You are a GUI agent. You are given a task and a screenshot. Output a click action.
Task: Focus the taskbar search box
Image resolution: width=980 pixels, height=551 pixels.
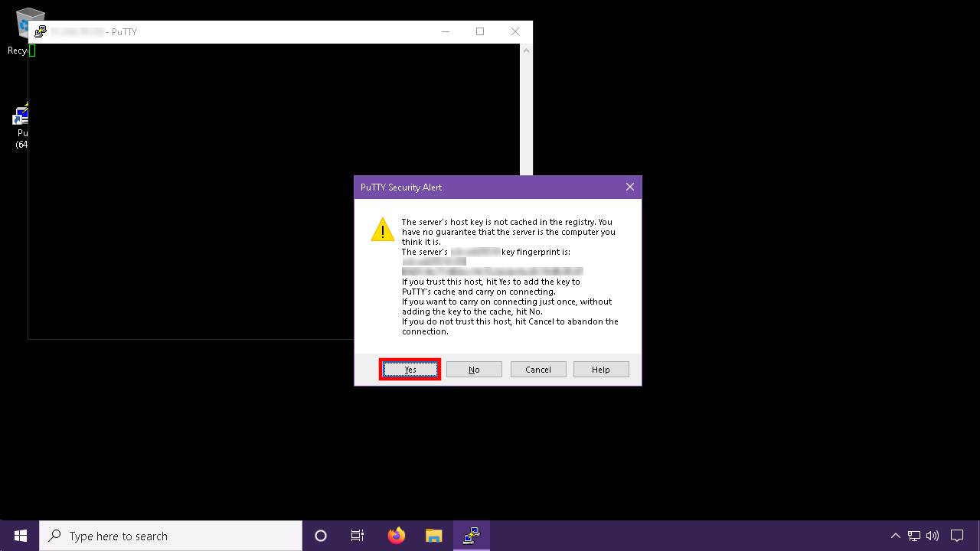pos(171,536)
